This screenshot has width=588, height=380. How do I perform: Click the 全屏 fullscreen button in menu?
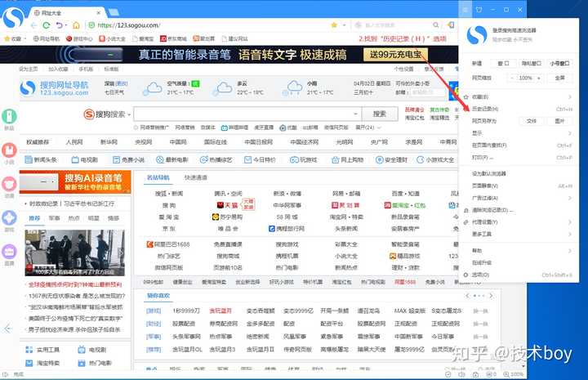[x=559, y=78]
